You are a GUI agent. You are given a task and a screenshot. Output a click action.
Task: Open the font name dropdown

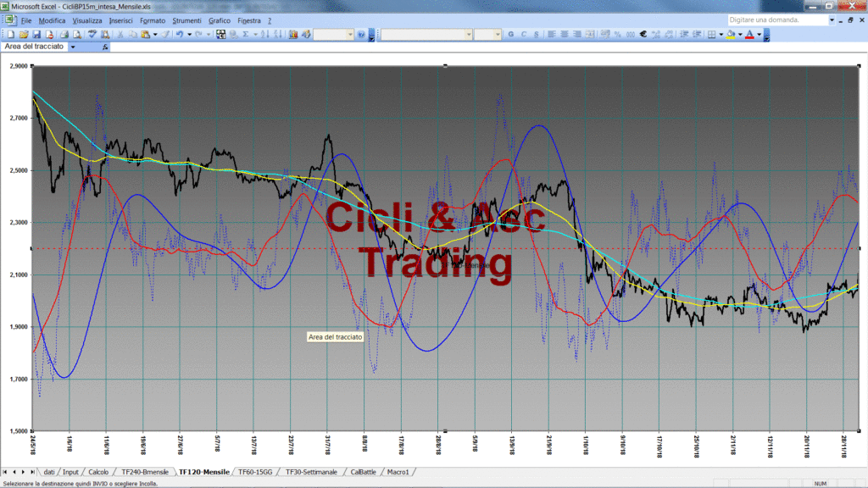click(x=468, y=34)
